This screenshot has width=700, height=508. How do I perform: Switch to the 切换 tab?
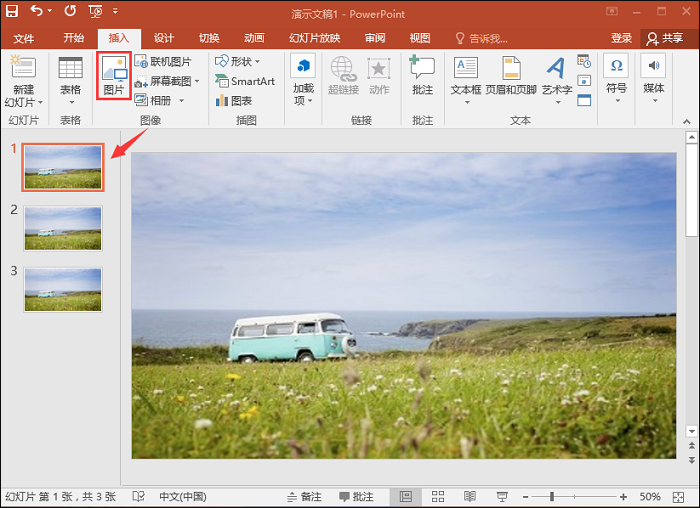pyautogui.click(x=209, y=38)
